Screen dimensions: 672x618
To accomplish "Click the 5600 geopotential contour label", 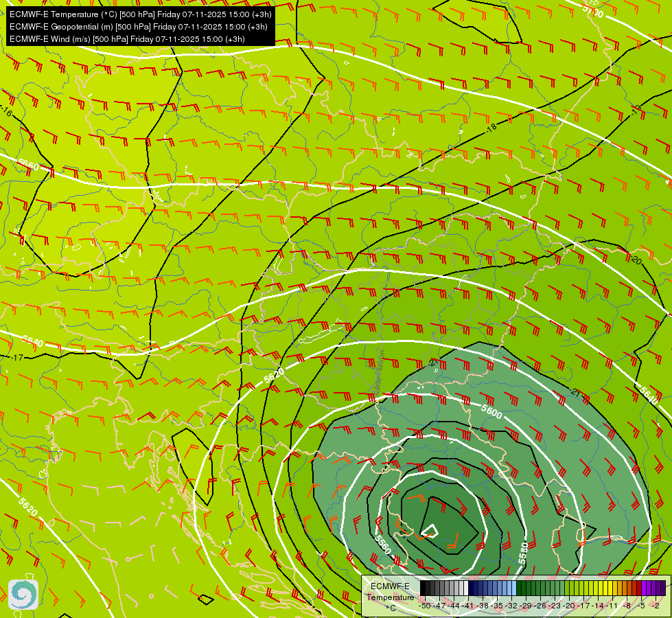I will pyautogui.click(x=491, y=411).
